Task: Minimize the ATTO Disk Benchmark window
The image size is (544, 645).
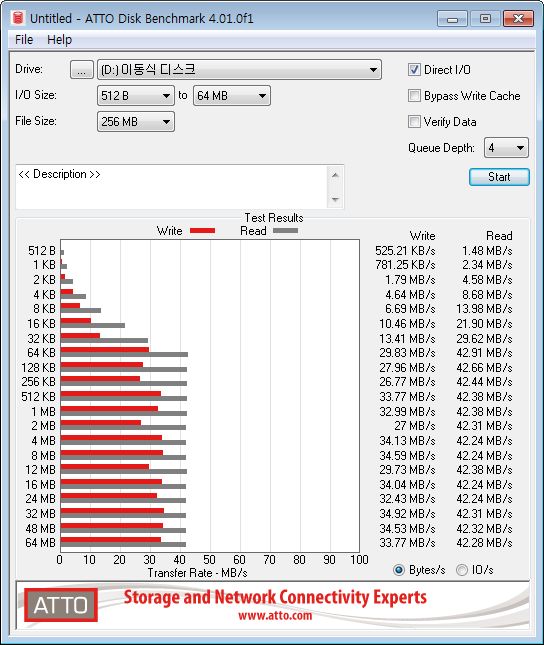Action: pyautogui.click(x=452, y=19)
